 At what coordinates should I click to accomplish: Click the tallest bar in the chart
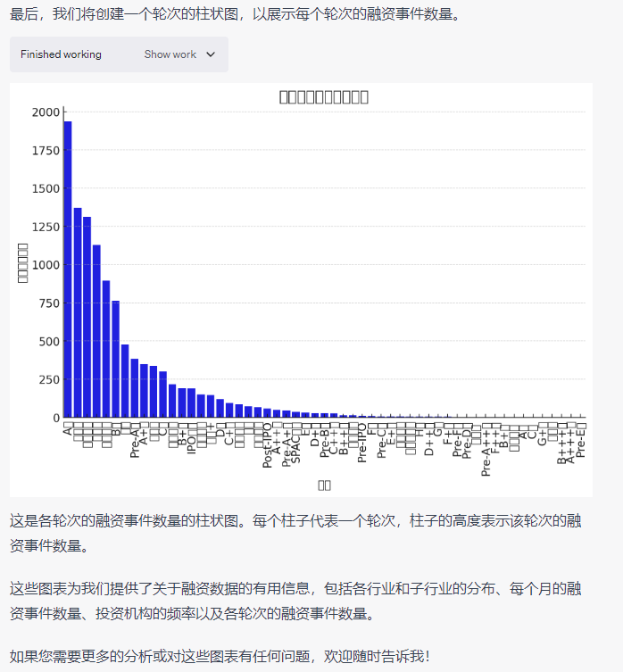tap(68, 268)
